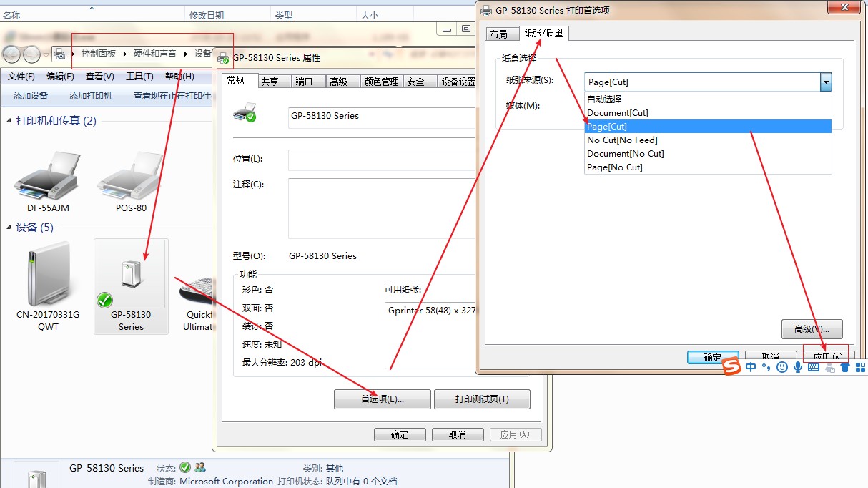868x488 pixels.
Task: Choose Document[No Cut] from the list
Action: (708, 153)
